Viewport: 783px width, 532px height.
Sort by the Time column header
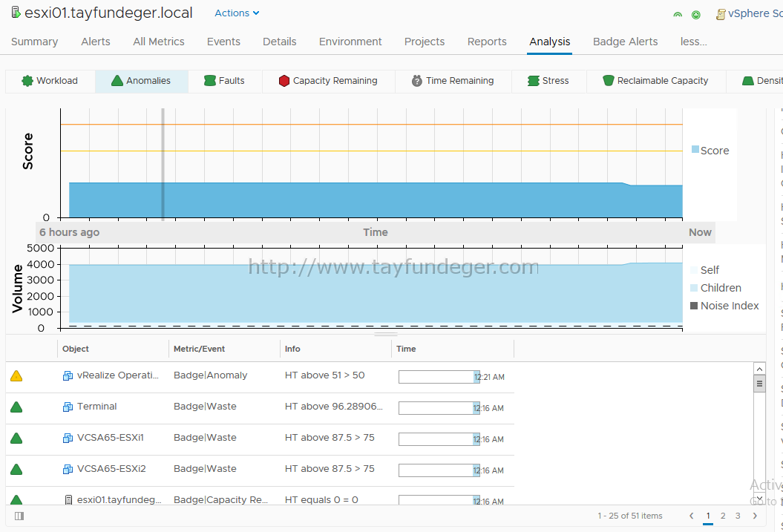(406, 349)
